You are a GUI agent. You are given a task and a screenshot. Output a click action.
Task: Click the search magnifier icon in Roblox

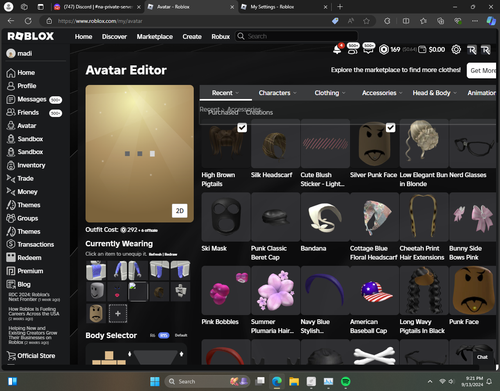(241, 36)
